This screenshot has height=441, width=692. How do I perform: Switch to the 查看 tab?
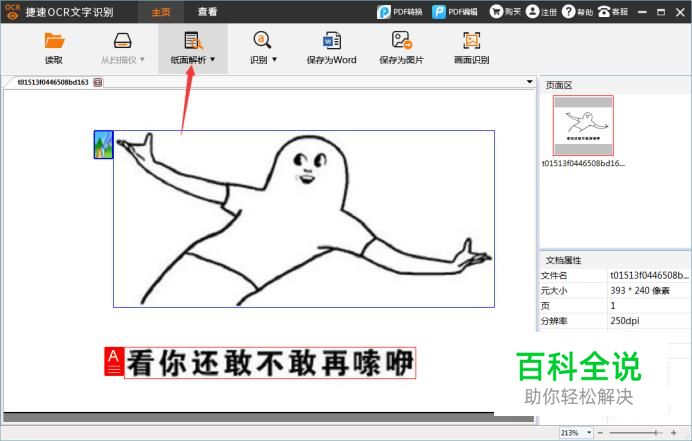click(207, 12)
